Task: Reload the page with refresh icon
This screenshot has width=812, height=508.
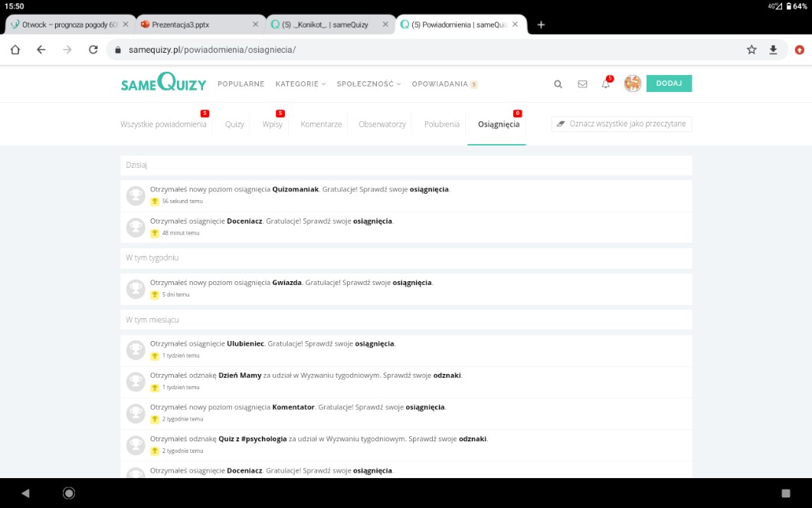Action: coord(93,50)
